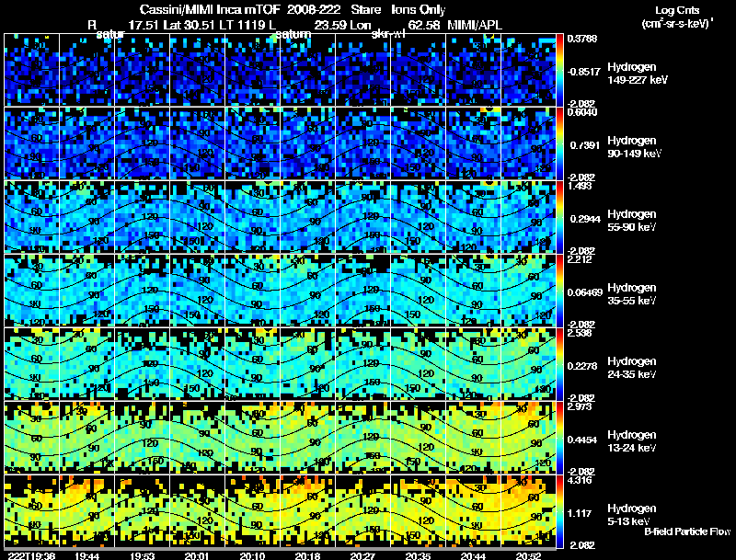Image resolution: width=736 pixels, height=560 pixels.
Task: Click the 2008-222 date in the title
Action: click(314, 9)
